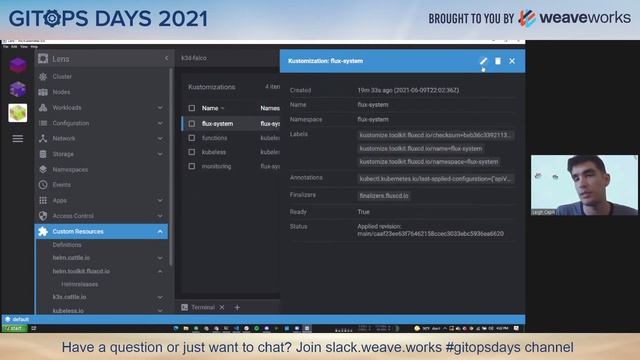Collapse the sidebar with the left chevron
The width and height of the screenshot is (640, 360).
(167, 58)
